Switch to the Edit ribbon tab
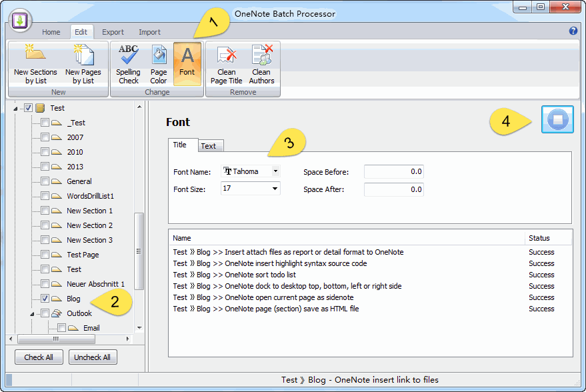 pos(81,32)
